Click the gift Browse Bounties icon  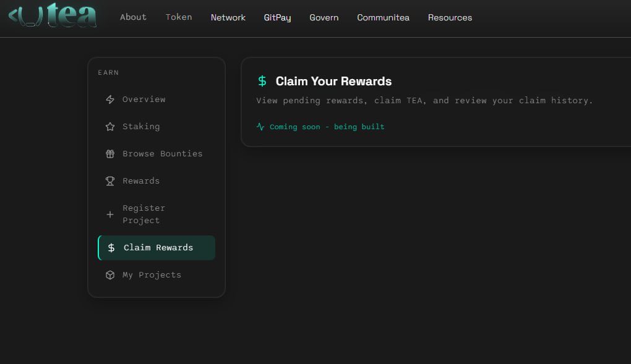(110, 154)
